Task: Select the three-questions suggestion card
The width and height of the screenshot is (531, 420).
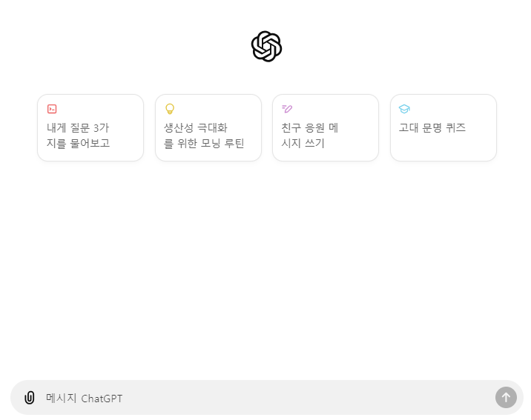Action: tap(90, 128)
